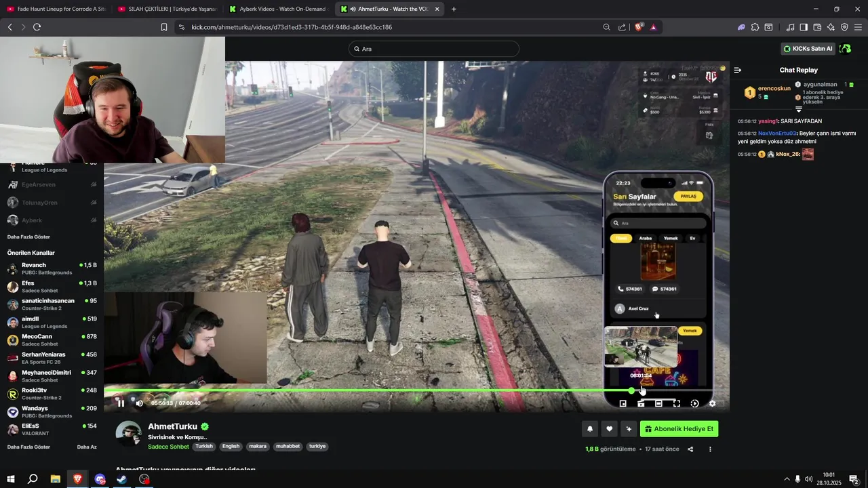Select the muhabbet tag

tap(288, 447)
